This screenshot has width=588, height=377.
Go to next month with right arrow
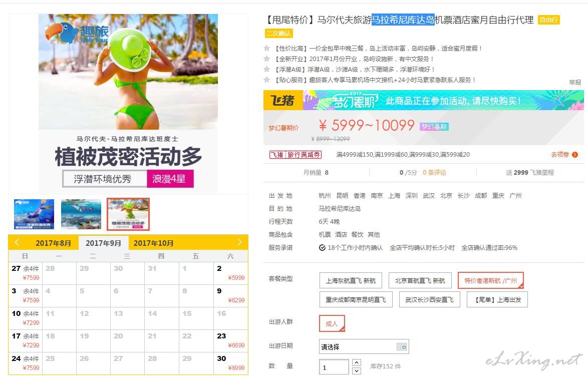tap(239, 242)
